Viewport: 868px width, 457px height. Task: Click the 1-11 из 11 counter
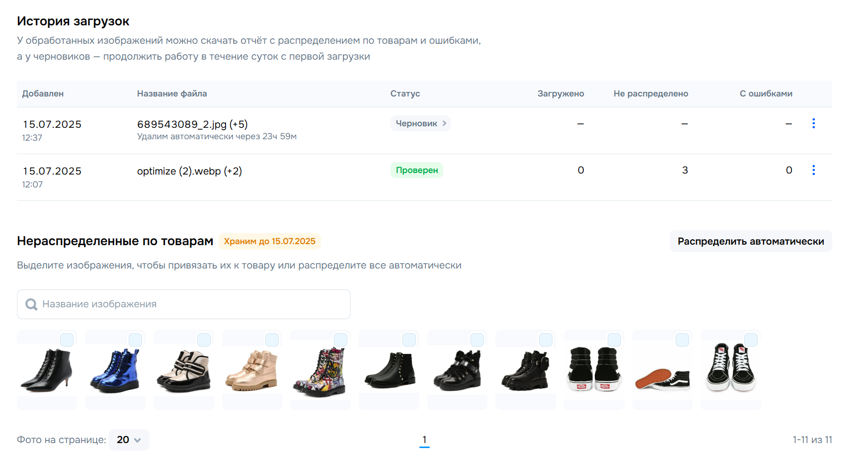(x=812, y=440)
